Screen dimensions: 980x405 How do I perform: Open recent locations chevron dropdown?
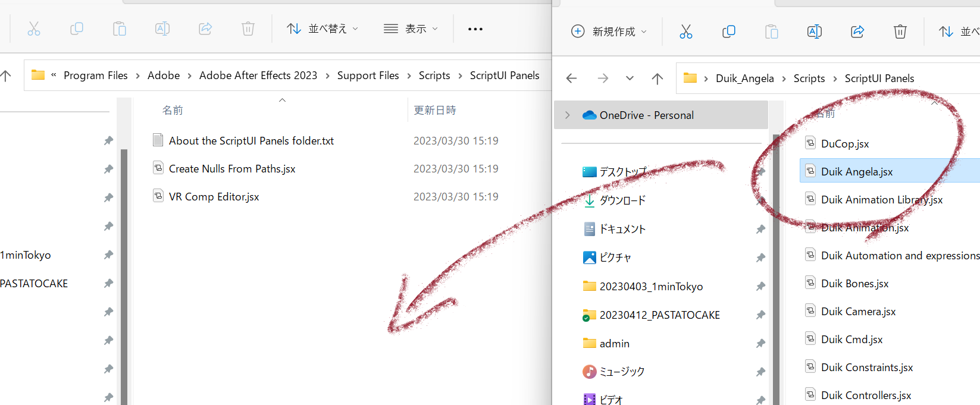click(x=630, y=79)
